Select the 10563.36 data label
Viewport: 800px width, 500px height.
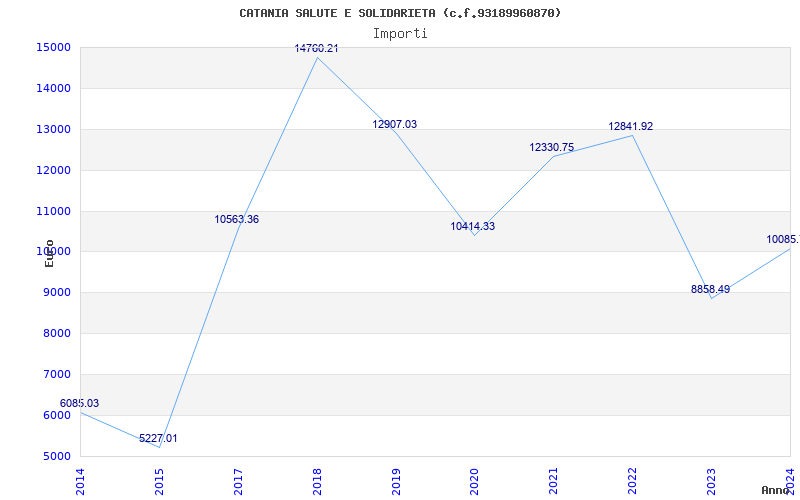coord(236,219)
